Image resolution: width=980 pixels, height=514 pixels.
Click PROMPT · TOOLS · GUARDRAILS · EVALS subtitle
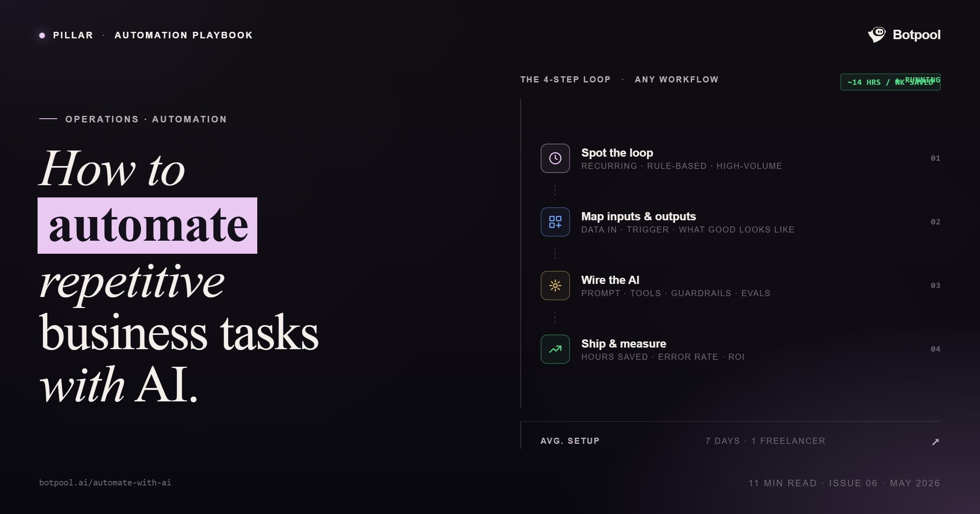tap(675, 293)
